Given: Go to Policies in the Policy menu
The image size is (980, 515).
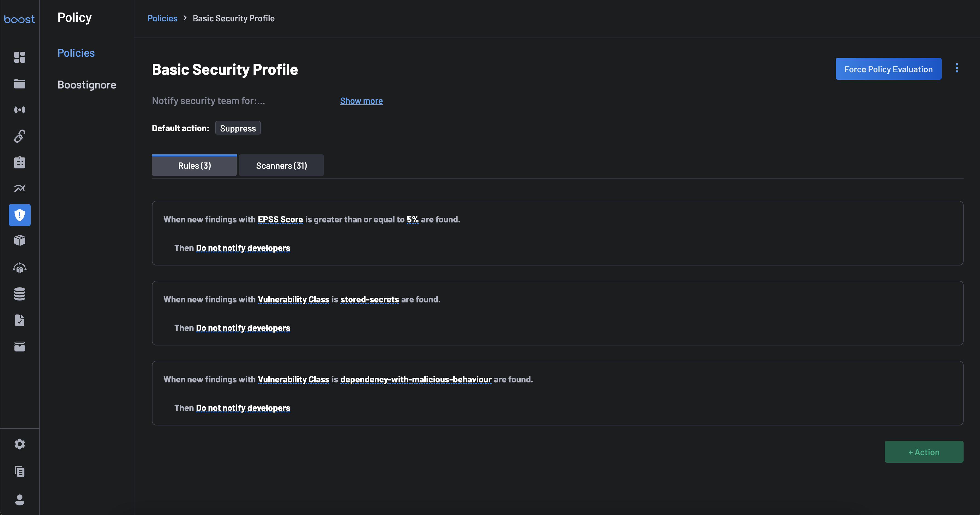Looking at the screenshot, I should pos(76,53).
